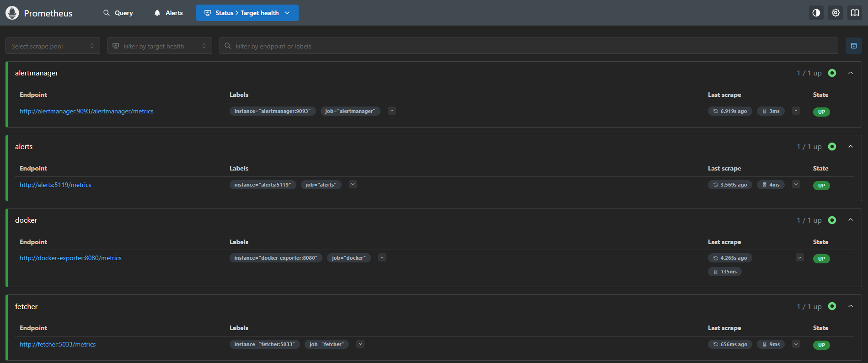Click the 6.919s ago last scrape badge
Viewport: 868px width, 363px height.
pos(730,111)
